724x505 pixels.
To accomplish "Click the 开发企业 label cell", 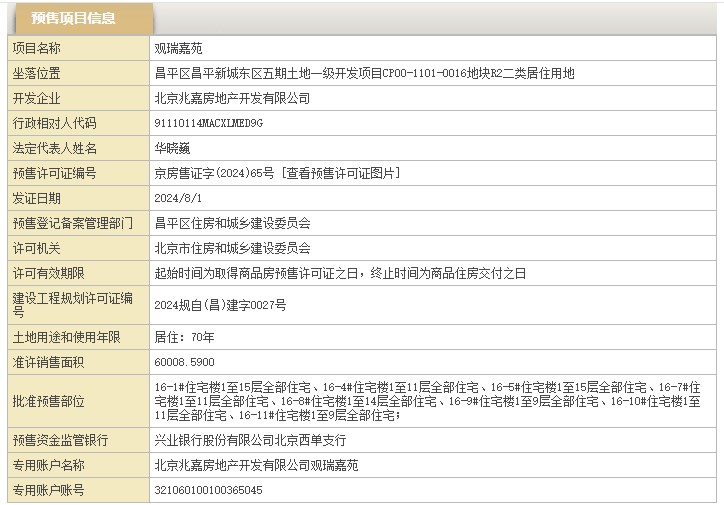I will pos(78,98).
